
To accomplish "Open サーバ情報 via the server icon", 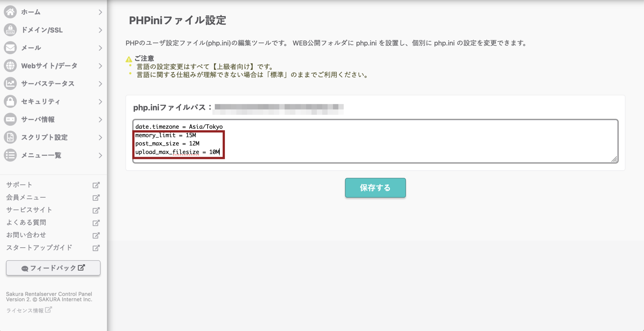I will coord(10,120).
